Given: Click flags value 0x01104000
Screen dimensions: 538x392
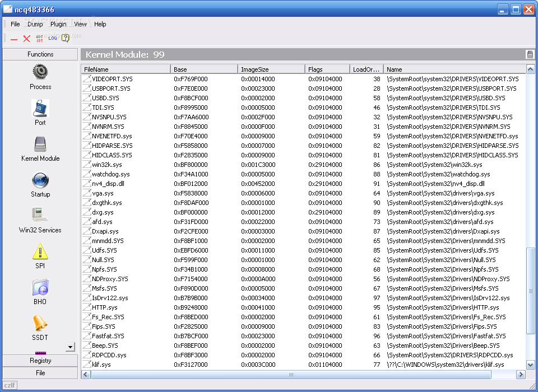Looking at the screenshot, I should tap(325, 365).
